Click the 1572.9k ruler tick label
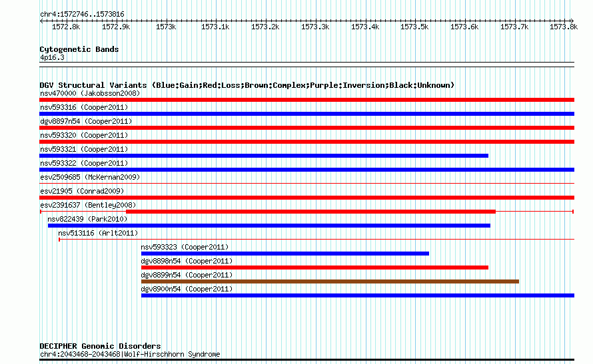Viewport: 593px width, 364px height. (x=116, y=27)
